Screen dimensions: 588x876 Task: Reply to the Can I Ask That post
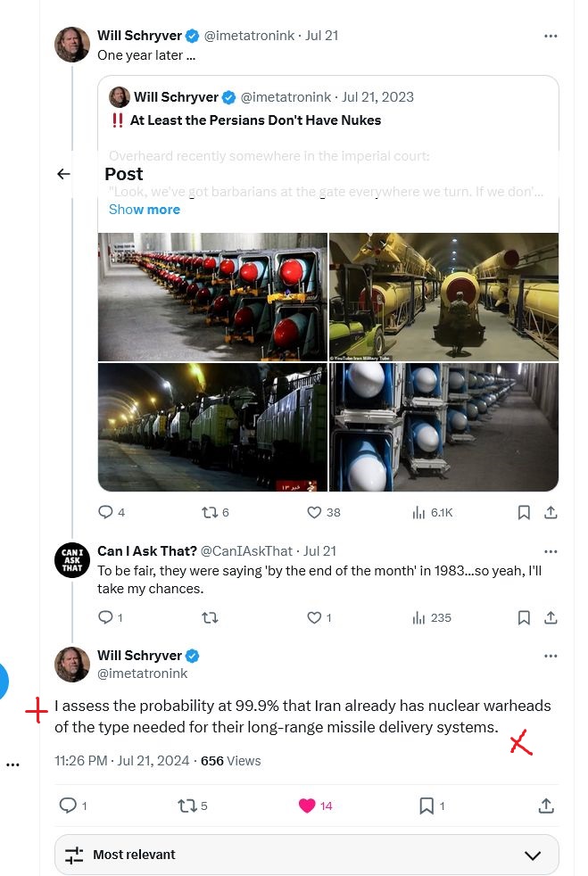pyautogui.click(x=105, y=617)
